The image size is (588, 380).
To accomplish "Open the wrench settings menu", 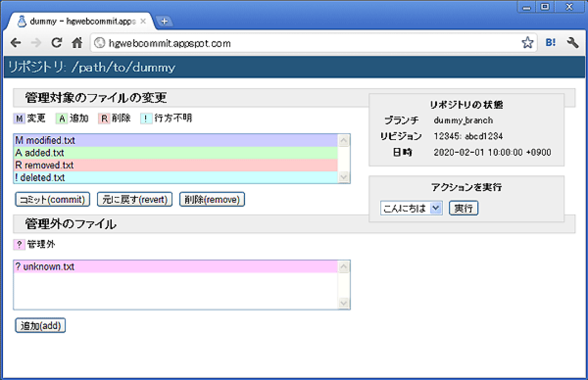I will click(x=573, y=43).
